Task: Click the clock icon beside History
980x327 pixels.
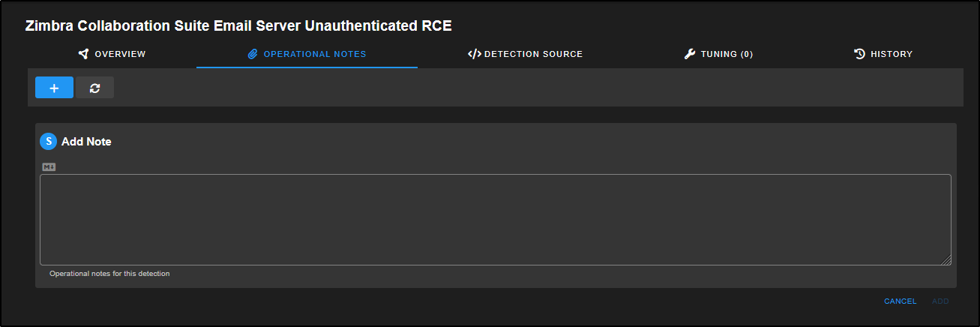Action: [x=860, y=54]
